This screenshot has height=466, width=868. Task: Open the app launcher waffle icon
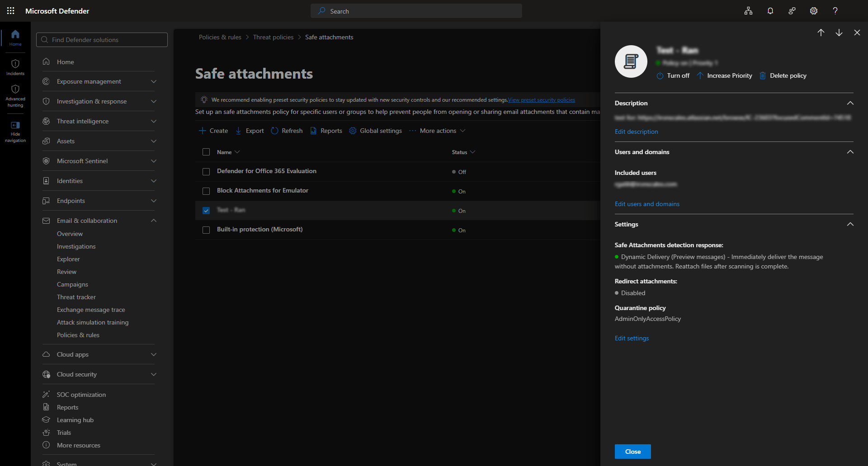pyautogui.click(x=11, y=11)
